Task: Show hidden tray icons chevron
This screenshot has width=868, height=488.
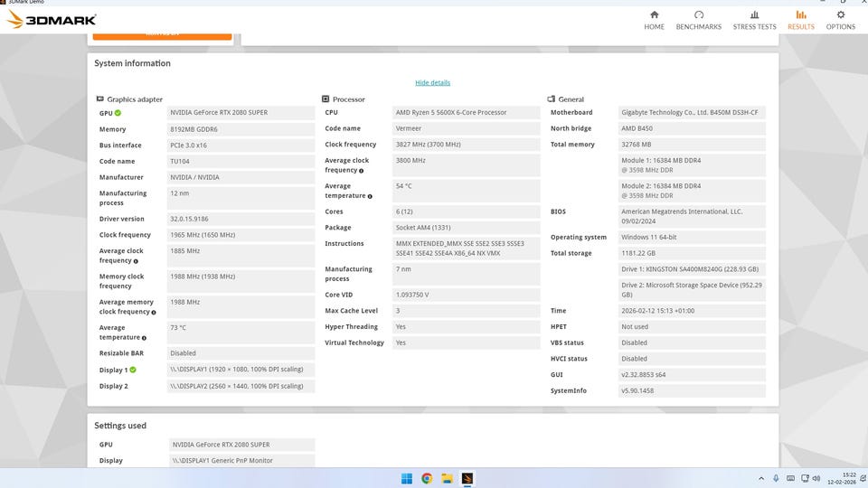Action: pyautogui.click(x=761, y=479)
